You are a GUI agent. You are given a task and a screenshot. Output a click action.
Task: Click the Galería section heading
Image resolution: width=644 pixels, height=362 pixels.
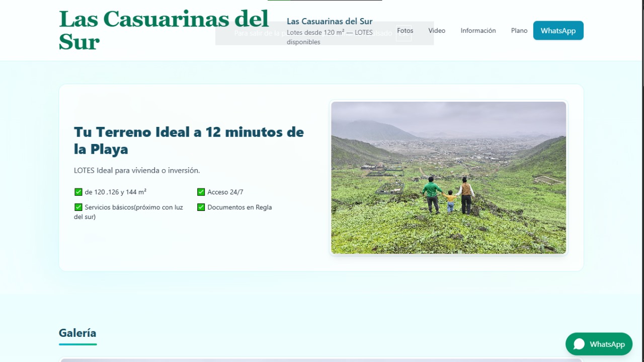pos(77,333)
